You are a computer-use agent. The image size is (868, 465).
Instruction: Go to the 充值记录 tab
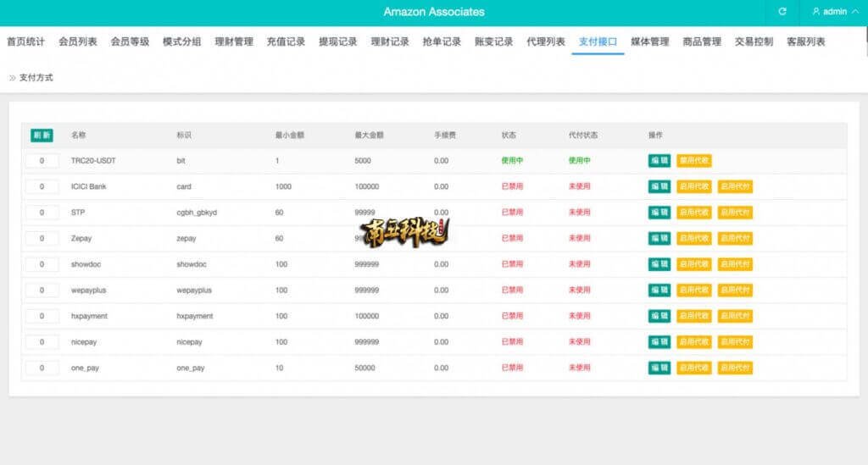286,42
